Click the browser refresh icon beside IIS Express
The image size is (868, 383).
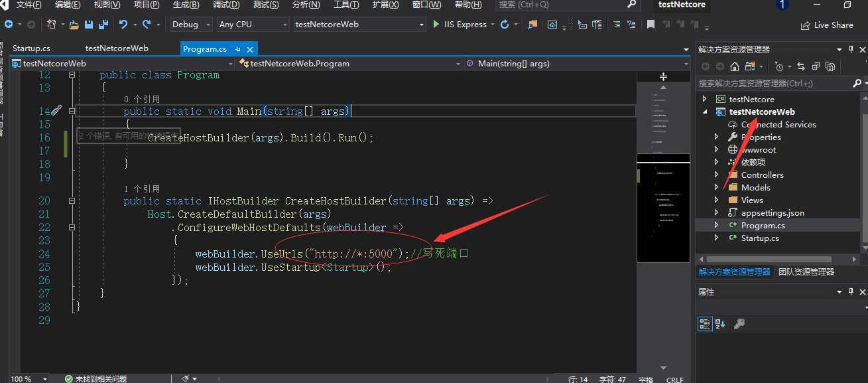coord(505,25)
